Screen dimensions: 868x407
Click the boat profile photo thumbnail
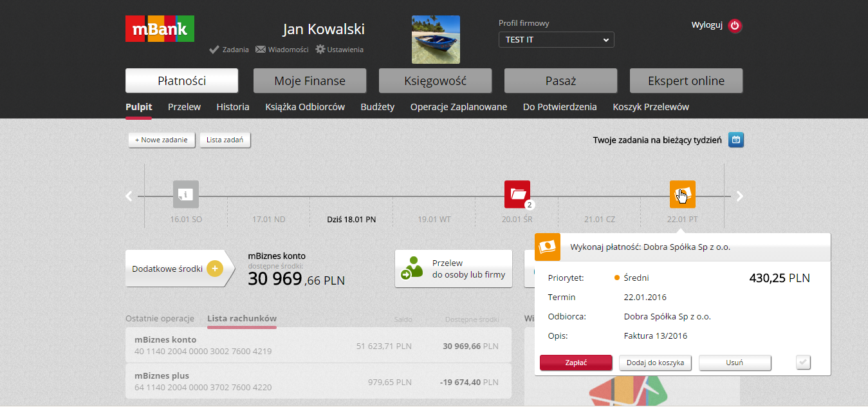(x=436, y=39)
